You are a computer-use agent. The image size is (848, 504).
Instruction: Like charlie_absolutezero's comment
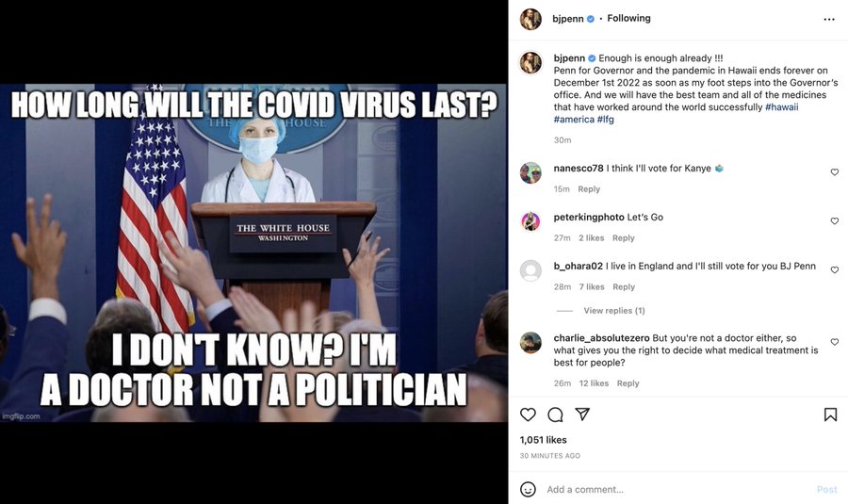[x=835, y=342]
